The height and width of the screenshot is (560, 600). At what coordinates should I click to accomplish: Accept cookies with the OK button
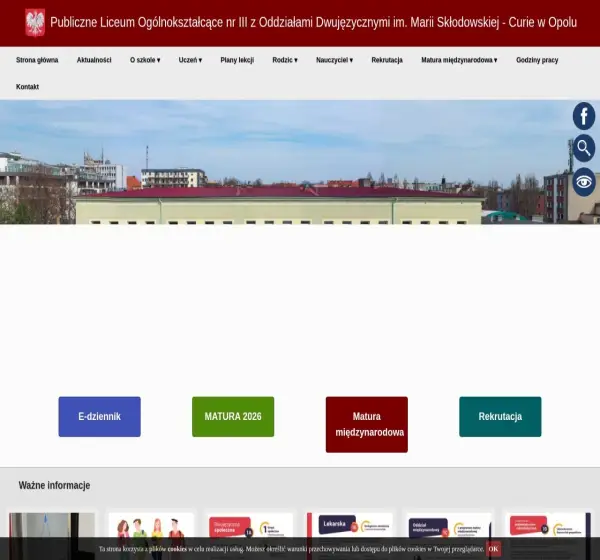(493, 549)
